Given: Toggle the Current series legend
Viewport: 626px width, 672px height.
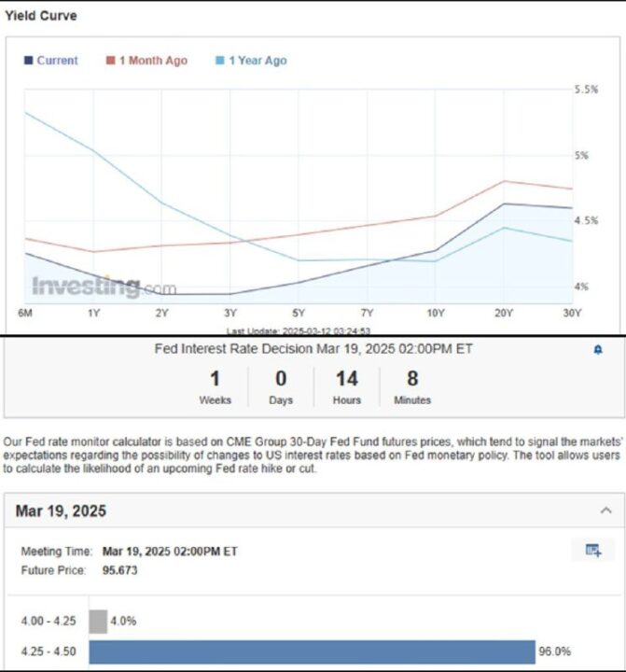Looking at the screenshot, I should coord(51,61).
